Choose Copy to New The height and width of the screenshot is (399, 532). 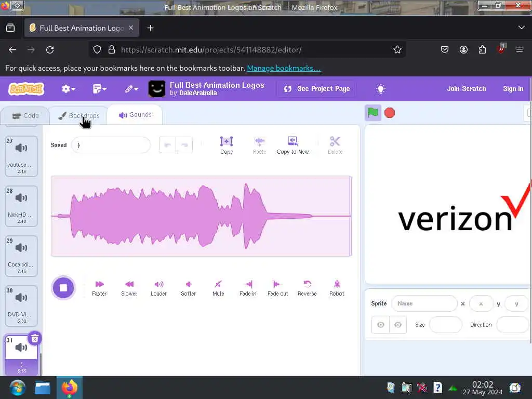tap(292, 145)
